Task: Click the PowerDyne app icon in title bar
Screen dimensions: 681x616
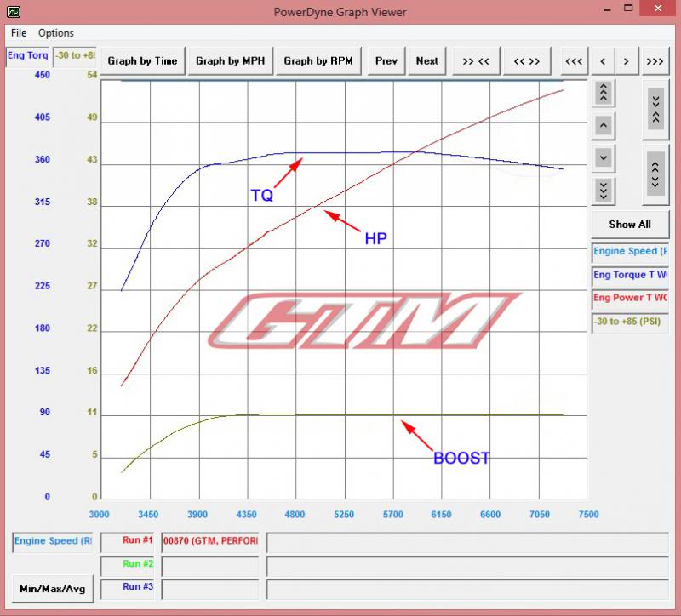Action: point(14,12)
